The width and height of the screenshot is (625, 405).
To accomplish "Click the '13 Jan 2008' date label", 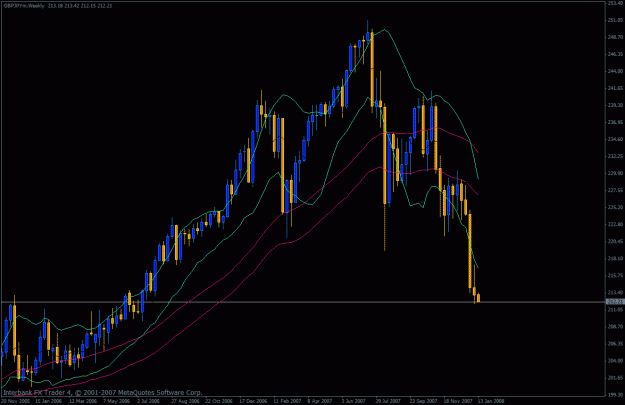I will click(x=491, y=401).
